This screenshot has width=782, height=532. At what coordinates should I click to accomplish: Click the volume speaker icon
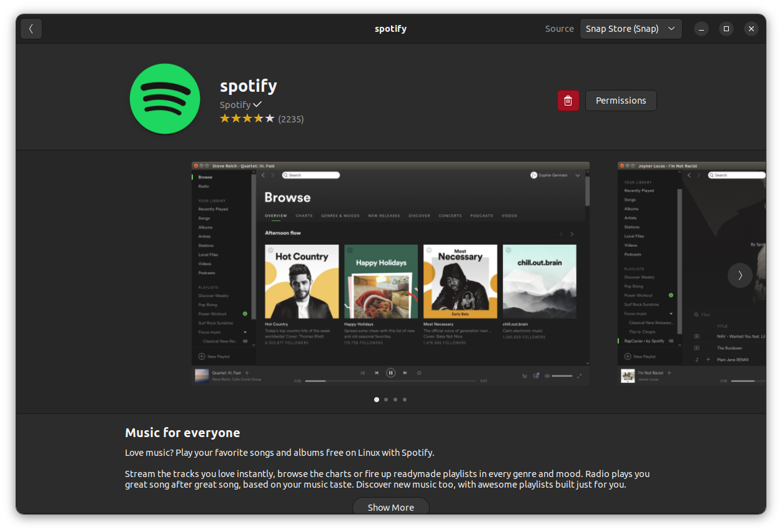click(546, 375)
